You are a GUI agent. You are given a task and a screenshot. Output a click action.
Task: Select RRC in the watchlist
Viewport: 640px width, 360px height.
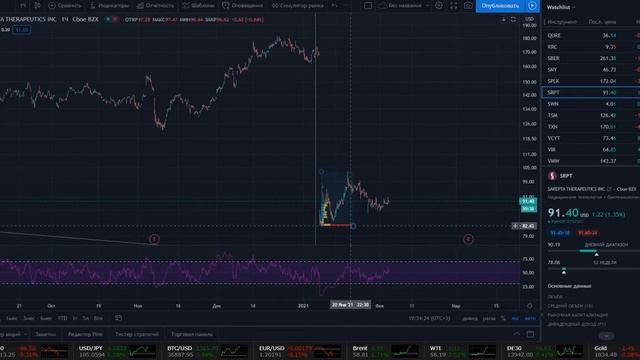pos(591,47)
